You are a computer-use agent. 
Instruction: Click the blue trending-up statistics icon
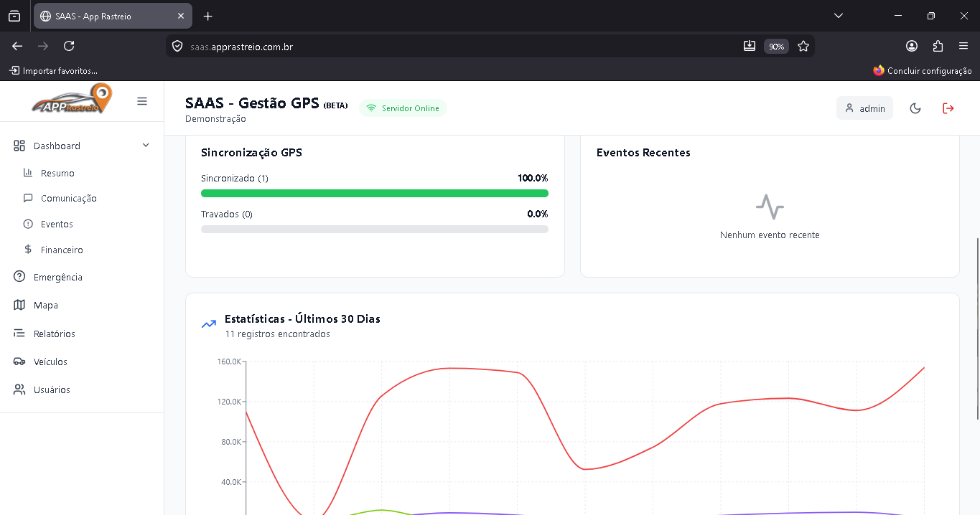209,324
